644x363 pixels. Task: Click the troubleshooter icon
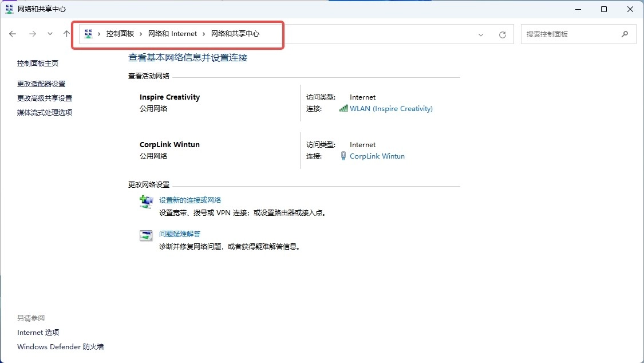click(x=147, y=235)
